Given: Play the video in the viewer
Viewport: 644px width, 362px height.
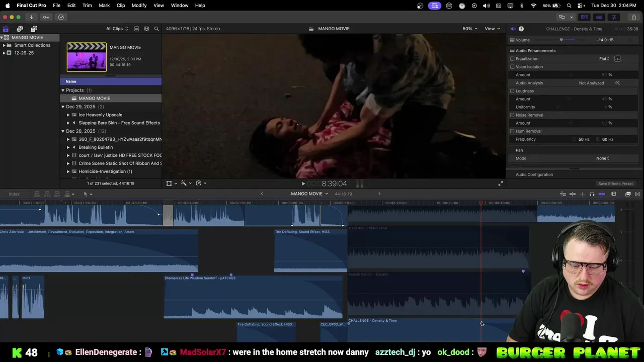Looking at the screenshot, I should pos(303,184).
